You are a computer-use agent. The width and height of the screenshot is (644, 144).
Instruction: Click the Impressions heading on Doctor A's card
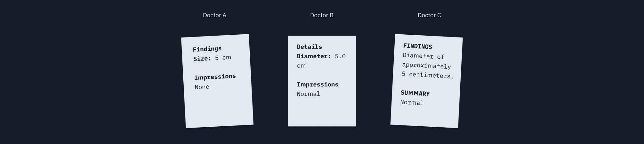pyautogui.click(x=215, y=77)
